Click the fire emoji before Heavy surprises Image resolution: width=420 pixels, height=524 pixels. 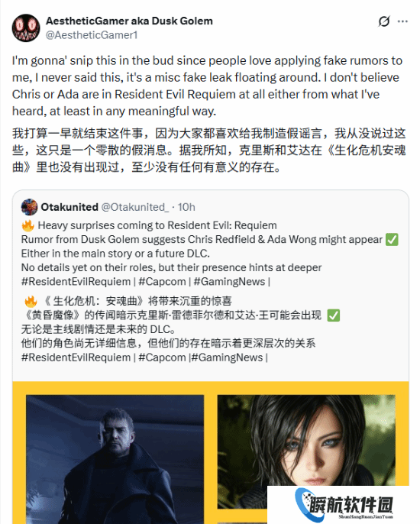click(28, 226)
